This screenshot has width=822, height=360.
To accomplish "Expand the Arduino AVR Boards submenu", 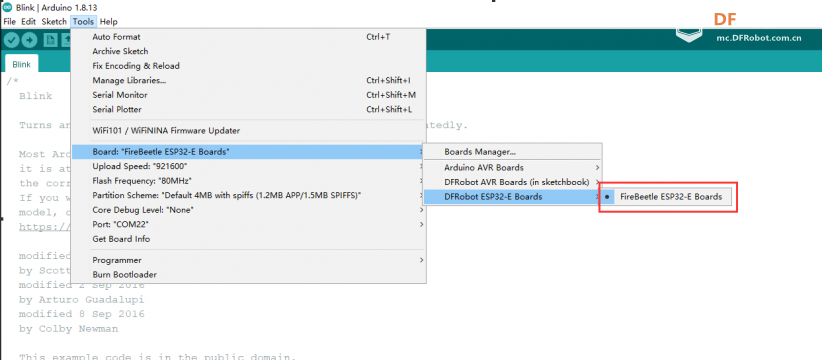I will coord(512,168).
